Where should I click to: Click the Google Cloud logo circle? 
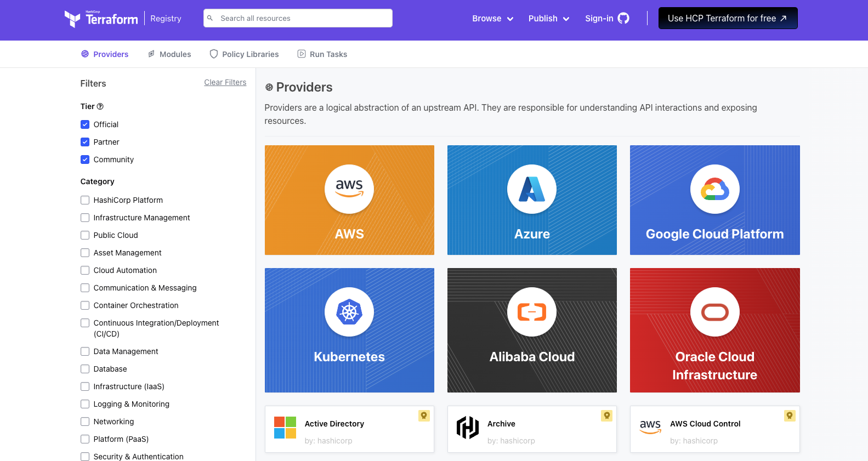coord(715,189)
